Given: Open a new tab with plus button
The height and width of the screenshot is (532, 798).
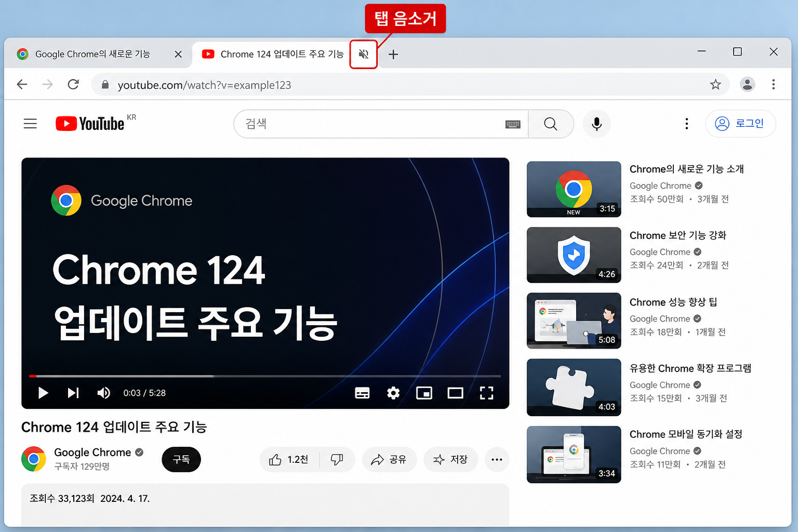Looking at the screenshot, I should 393,54.
